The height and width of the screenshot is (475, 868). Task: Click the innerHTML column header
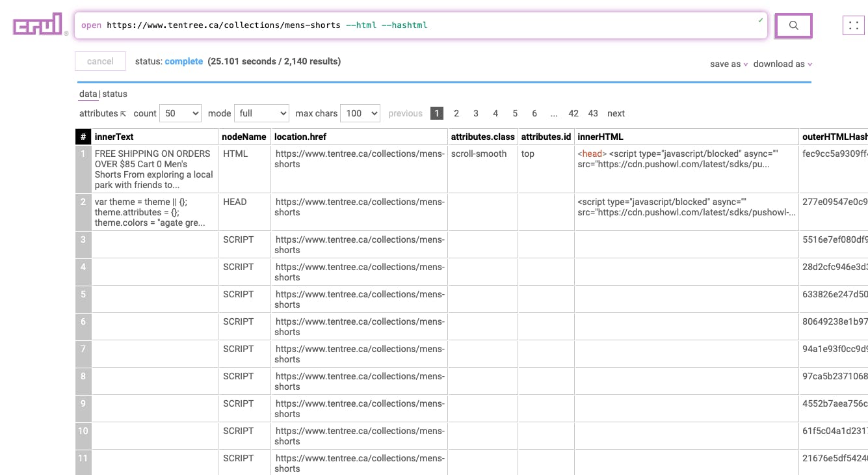(687, 137)
